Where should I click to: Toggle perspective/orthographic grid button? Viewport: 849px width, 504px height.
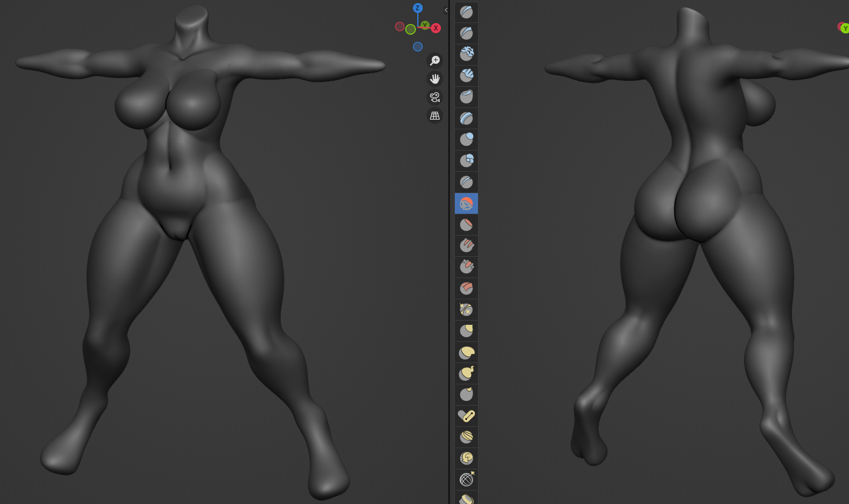click(x=435, y=115)
